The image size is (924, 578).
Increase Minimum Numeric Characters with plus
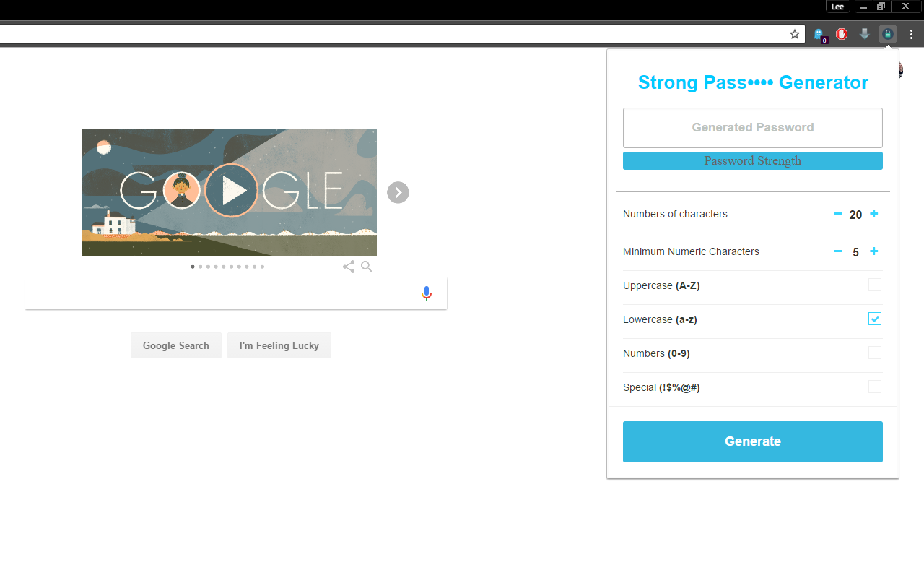(x=874, y=251)
